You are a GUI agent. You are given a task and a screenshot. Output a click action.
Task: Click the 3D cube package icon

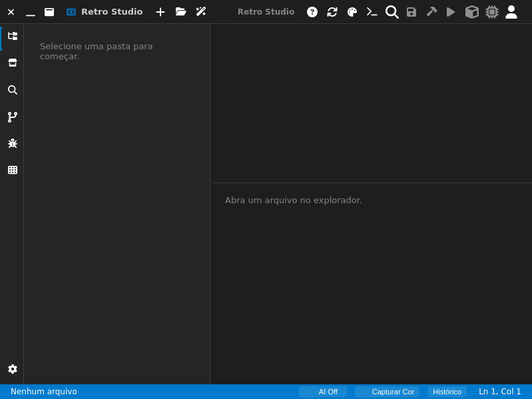pos(471,12)
